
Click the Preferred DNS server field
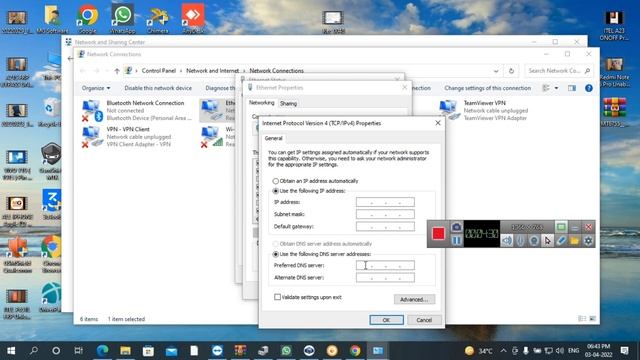point(385,265)
